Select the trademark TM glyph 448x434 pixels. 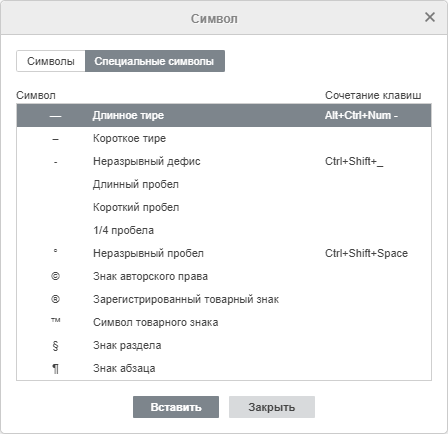coord(55,320)
